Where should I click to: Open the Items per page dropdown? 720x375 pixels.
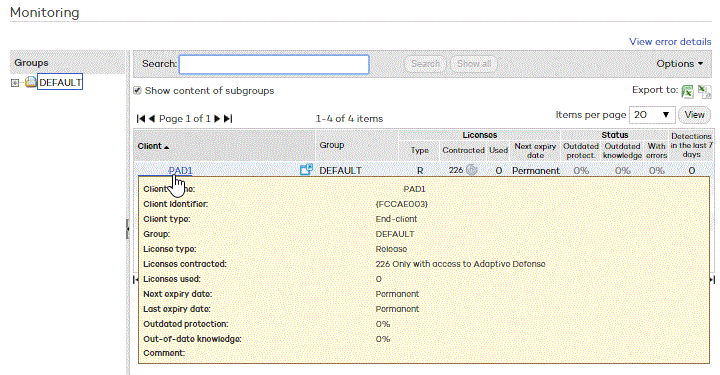652,115
